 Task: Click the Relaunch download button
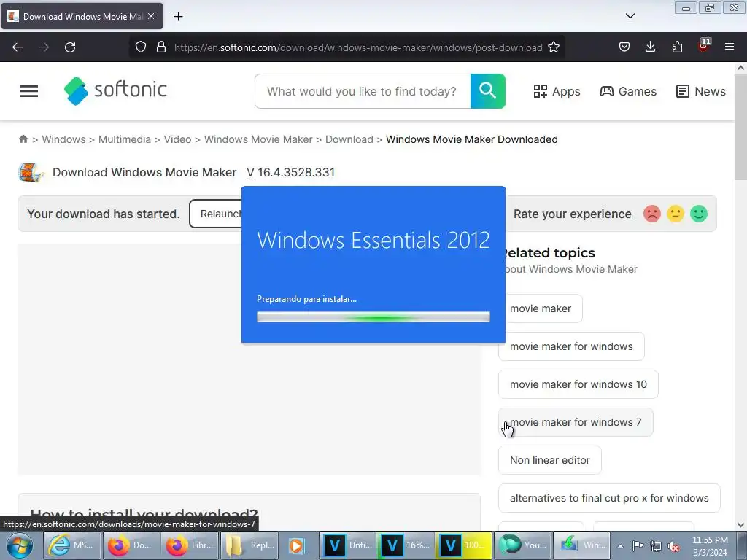coord(217,214)
